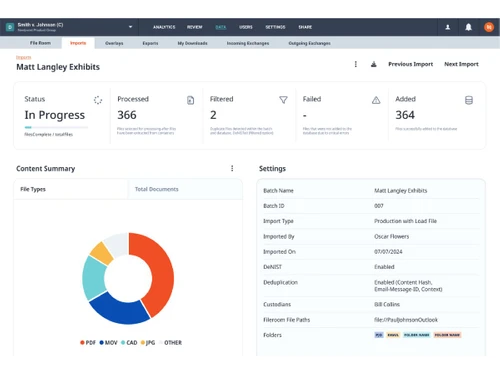
Task: Open the Users menu
Action: (x=246, y=27)
